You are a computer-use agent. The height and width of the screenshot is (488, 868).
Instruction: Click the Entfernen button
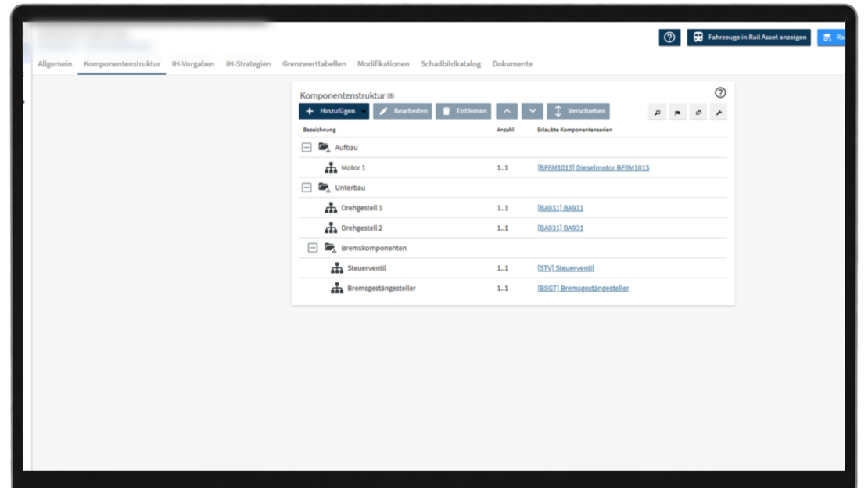tap(464, 111)
